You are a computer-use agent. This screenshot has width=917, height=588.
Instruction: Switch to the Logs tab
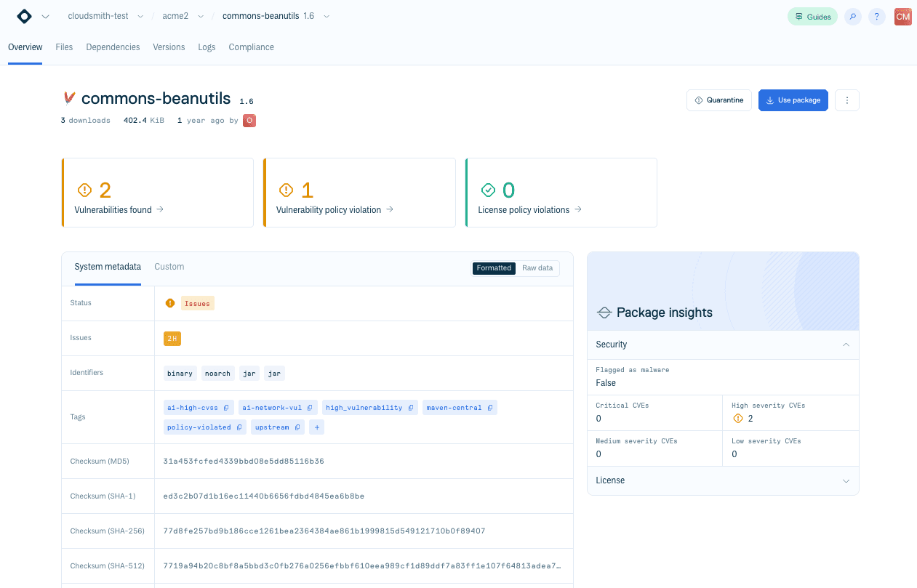click(207, 47)
